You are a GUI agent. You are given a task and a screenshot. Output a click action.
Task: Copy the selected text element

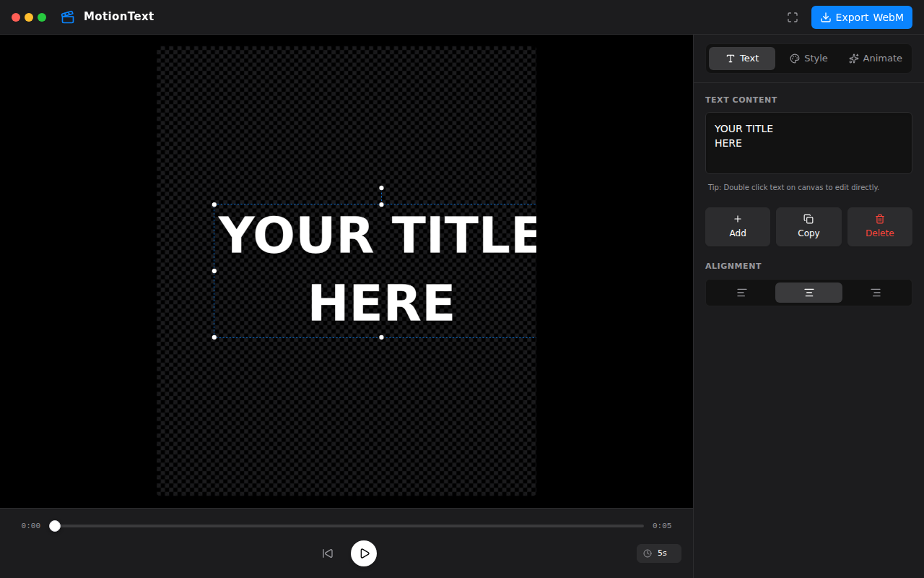tap(808, 227)
